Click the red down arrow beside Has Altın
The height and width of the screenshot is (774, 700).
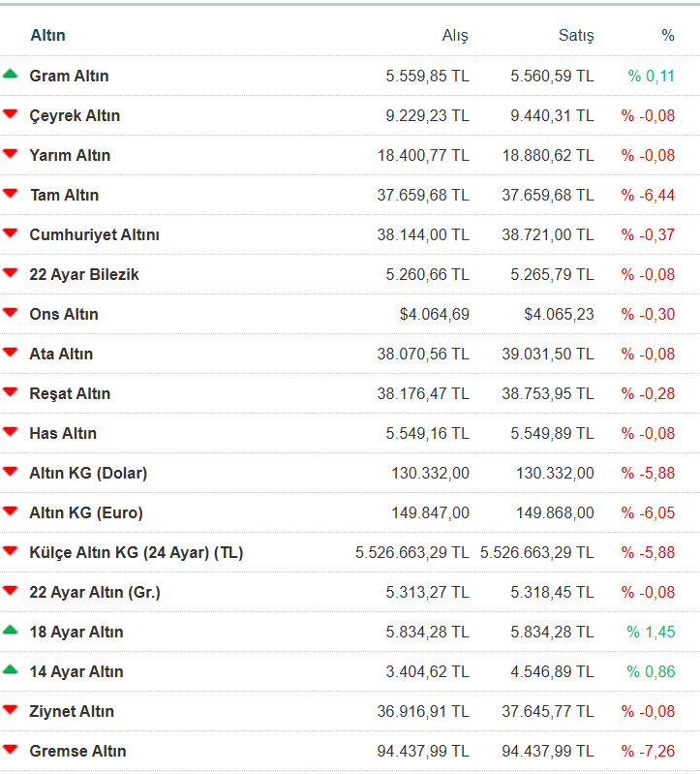click(11, 432)
